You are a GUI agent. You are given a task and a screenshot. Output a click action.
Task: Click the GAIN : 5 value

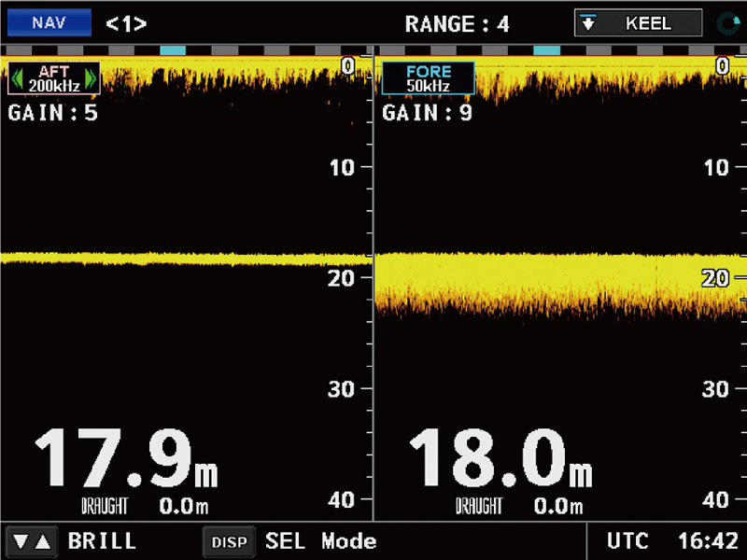tap(53, 113)
